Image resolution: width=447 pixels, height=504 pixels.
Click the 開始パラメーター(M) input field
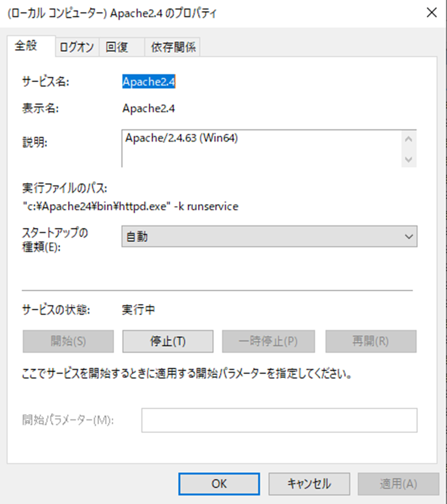tap(279, 420)
